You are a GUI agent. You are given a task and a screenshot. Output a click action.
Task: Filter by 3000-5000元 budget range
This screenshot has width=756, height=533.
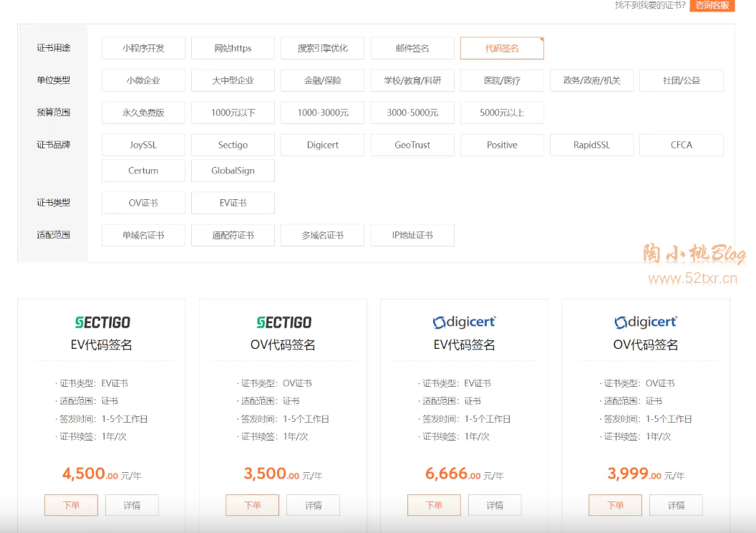click(x=412, y=113)
